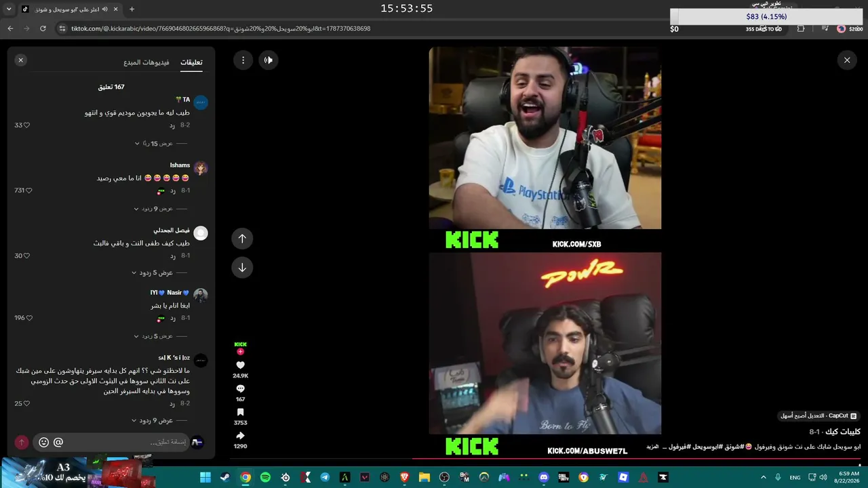Post the comment with the send arrow
This screenshot has height=488, width=868.
(22, 442)
